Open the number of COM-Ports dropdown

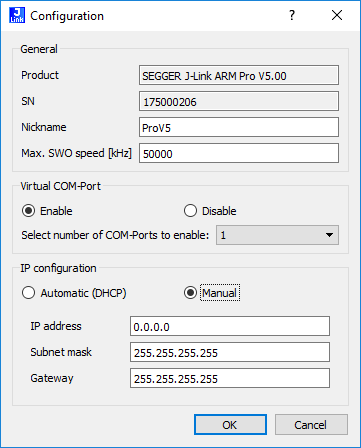click(x=277, y=235)
